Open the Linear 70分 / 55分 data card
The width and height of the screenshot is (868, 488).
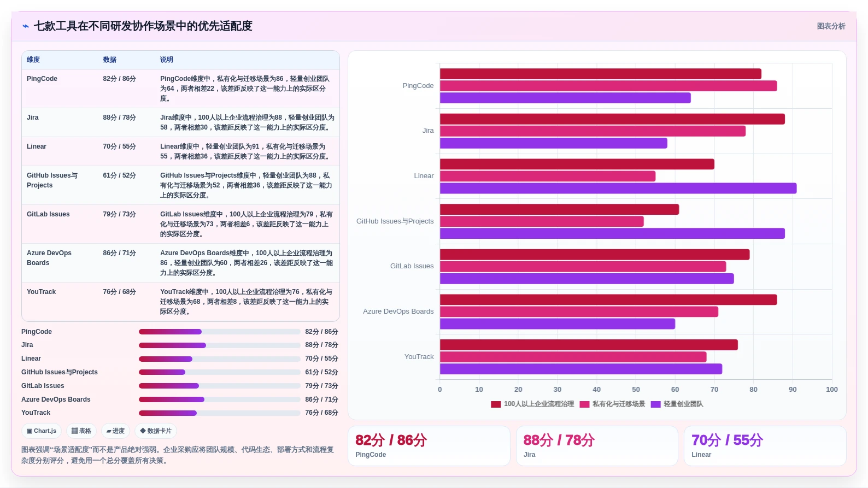click(x=765, y=446)
